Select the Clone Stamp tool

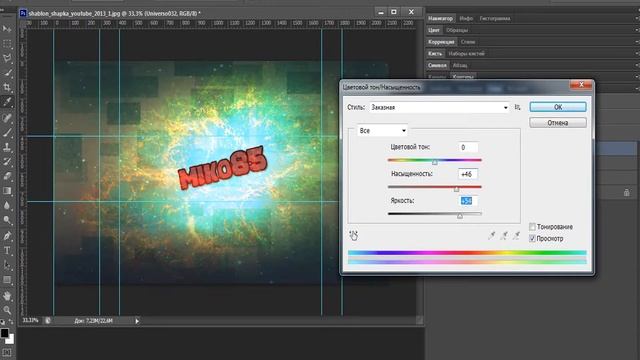click(x=7, y=147)
